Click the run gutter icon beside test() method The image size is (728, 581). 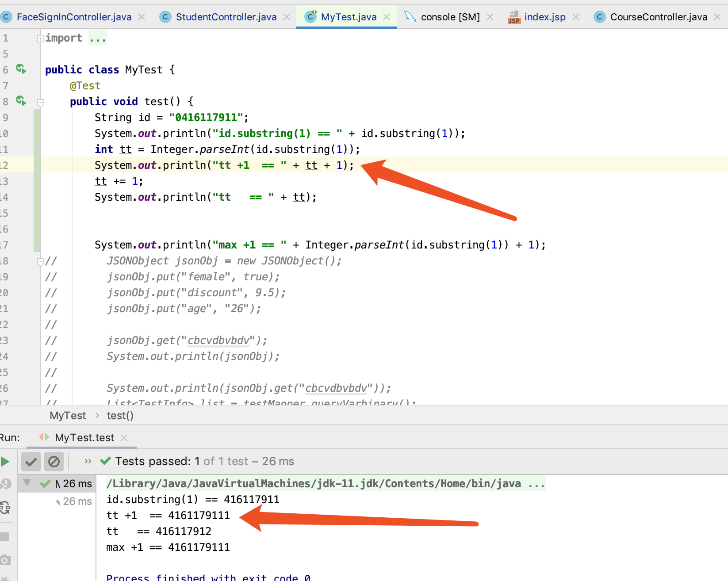[21, 101]
